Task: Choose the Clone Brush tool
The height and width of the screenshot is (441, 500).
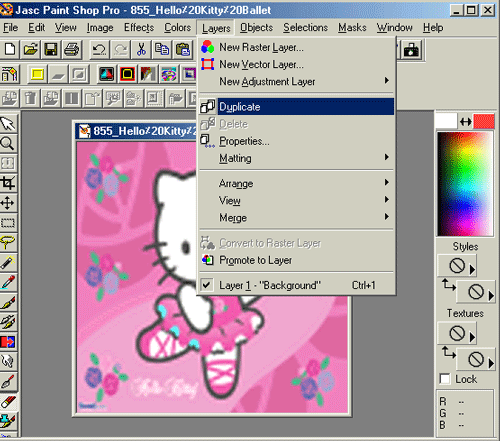Action: 8,322
